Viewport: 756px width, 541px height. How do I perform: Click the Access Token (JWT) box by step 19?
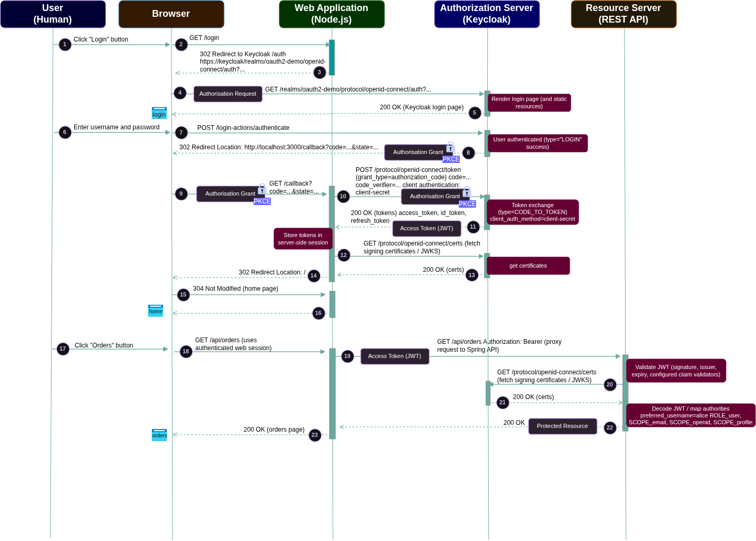[395, 356]
